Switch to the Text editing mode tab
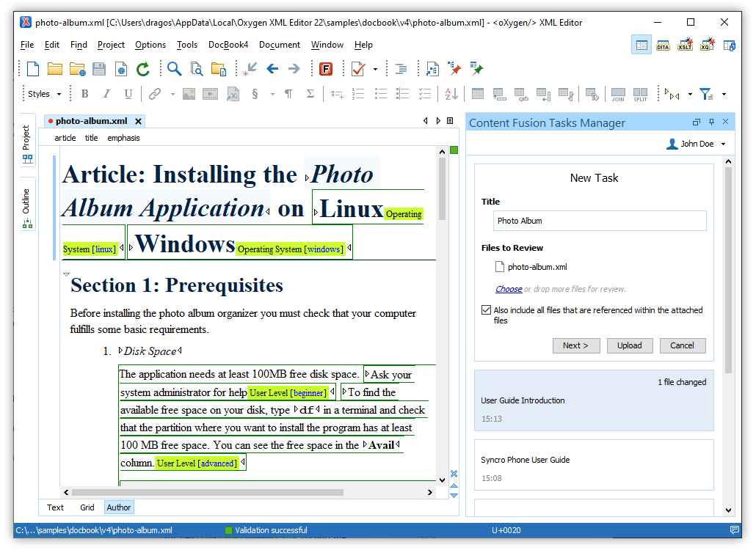The height and width of the screenshot is (550, 756). tap(56, 507)
